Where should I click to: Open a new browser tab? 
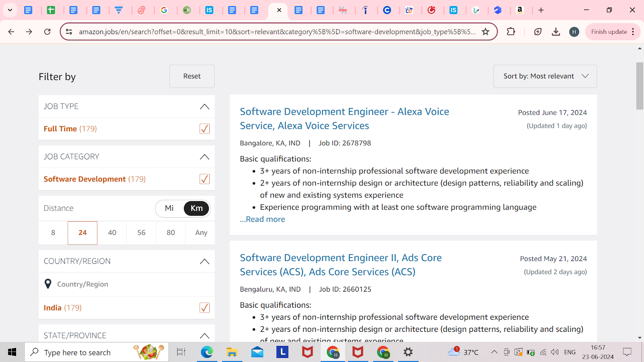click(x=541, y=10)
